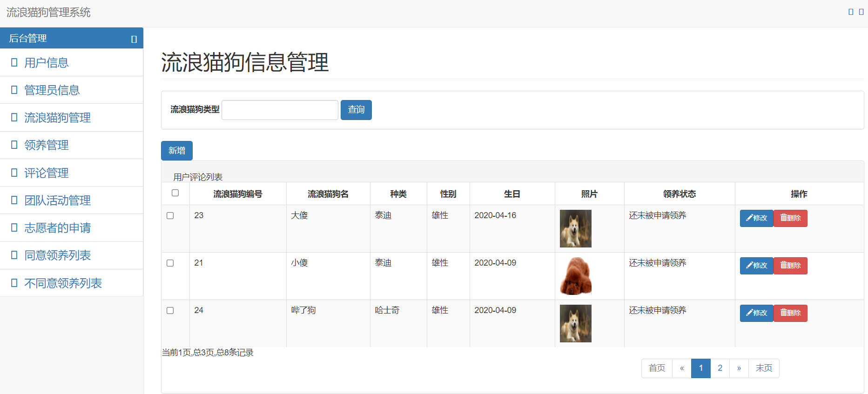
Task: Check the row checkbox for dog 23
Action: (170, 216)
